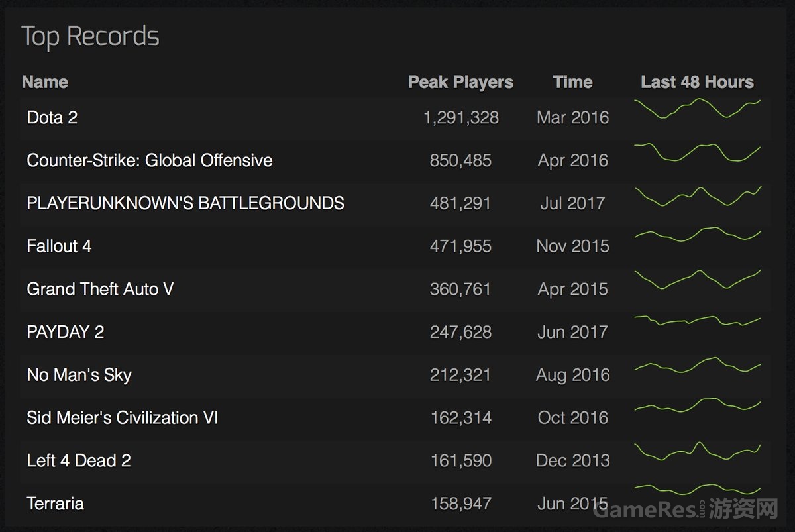Image resolution: width=795 pixels, height=532 pixels.
Task: Select peak value 212,321
Action: click(x=461, y=375)
